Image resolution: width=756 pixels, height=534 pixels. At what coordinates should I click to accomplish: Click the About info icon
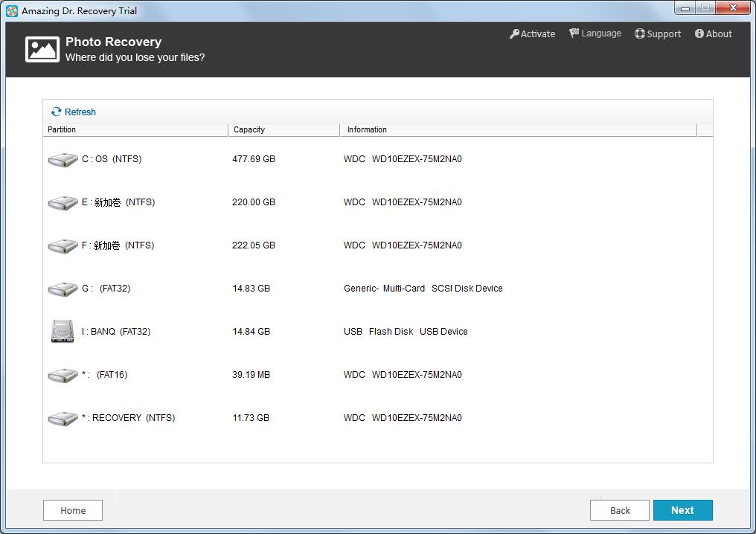click(x=699, y=33)
